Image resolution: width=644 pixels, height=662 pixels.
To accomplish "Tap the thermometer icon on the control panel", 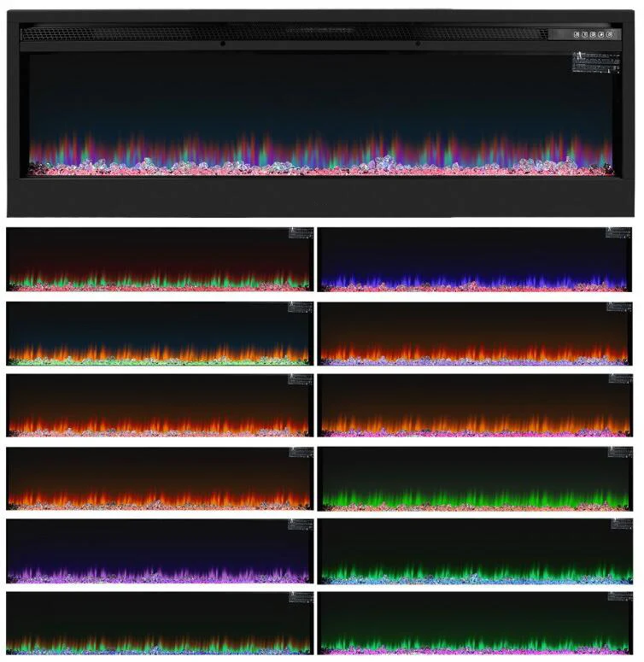I will pyautogui.click(x=584, y=35).
